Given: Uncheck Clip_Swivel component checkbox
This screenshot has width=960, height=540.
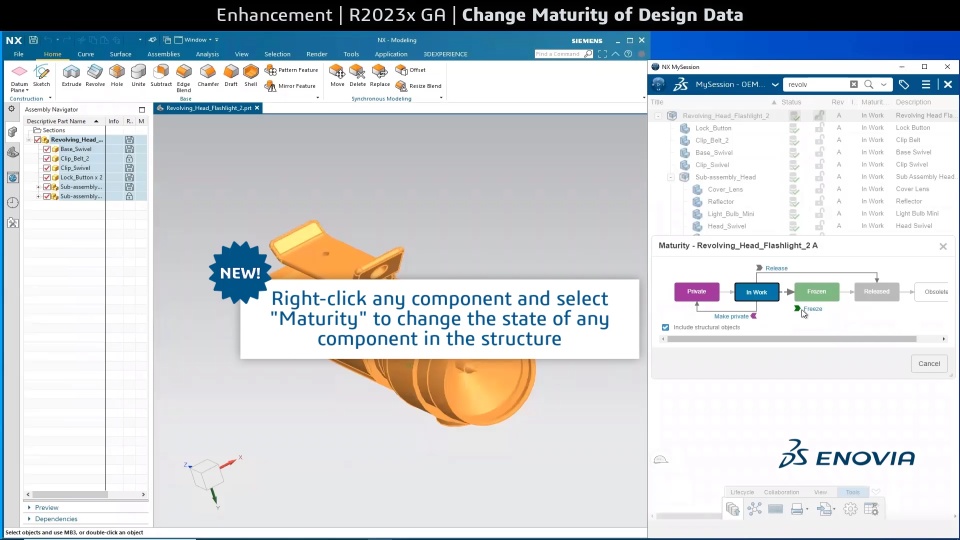Looking at the screenshot, I should (x=47, y=168).
